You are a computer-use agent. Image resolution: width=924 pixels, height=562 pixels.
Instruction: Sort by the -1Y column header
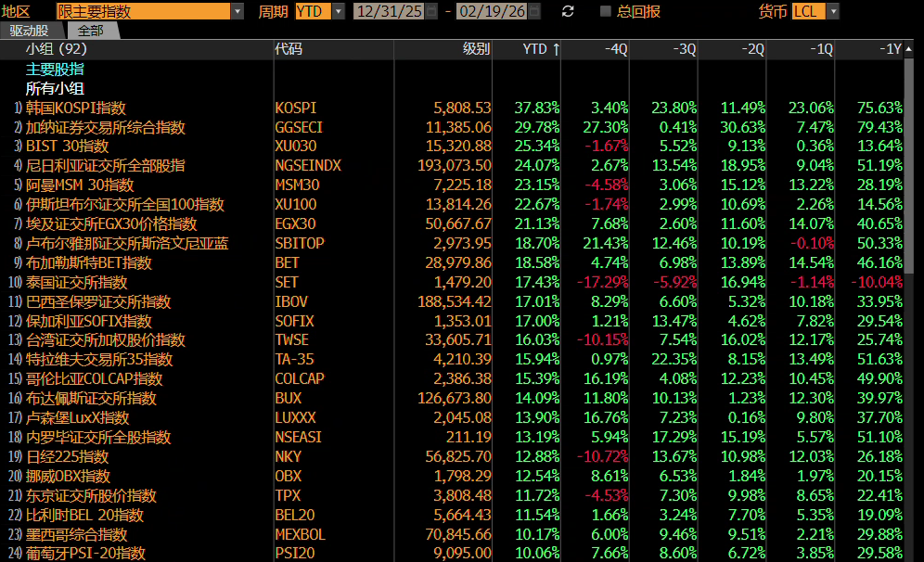click(890, 49)
